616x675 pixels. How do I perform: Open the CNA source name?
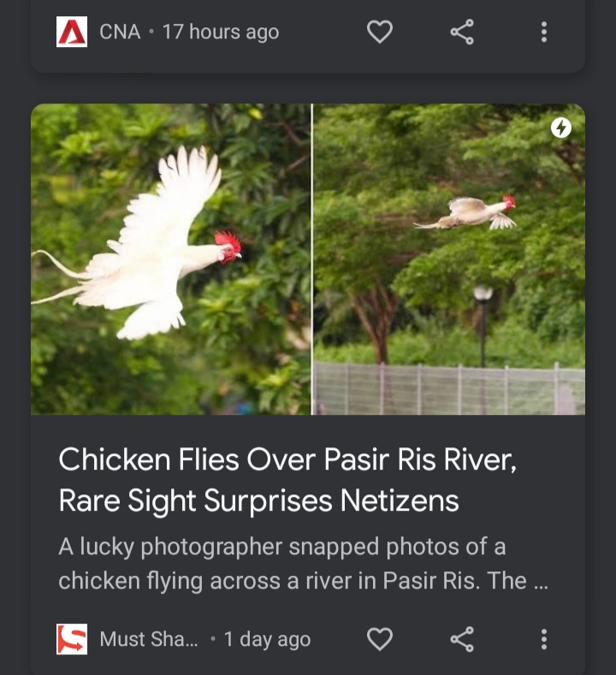tap(120, 33)
